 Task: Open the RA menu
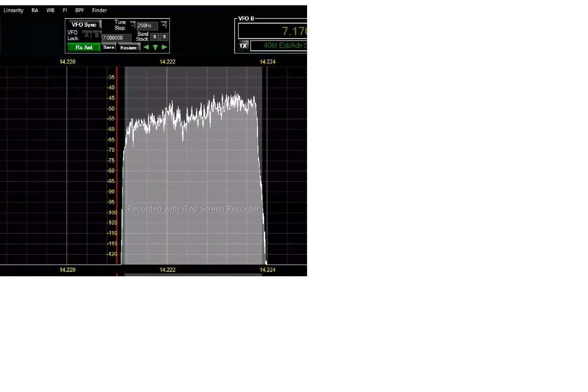35,10
